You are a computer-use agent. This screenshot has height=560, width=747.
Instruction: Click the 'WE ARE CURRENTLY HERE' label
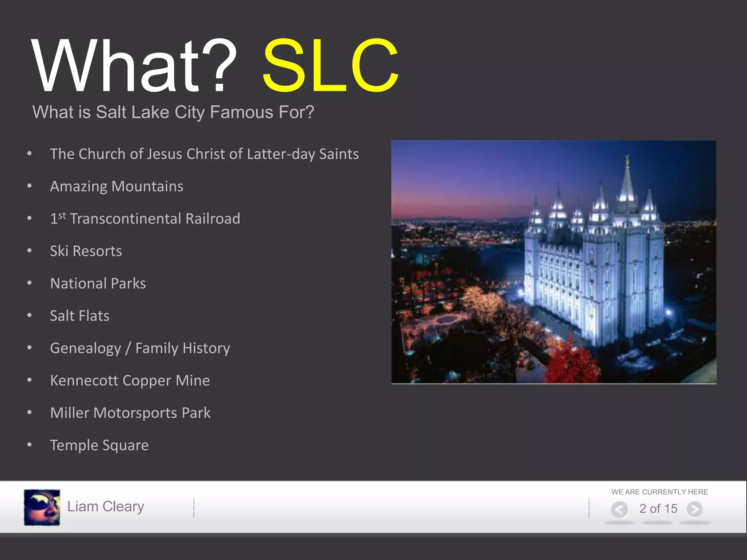coord(659,492)
